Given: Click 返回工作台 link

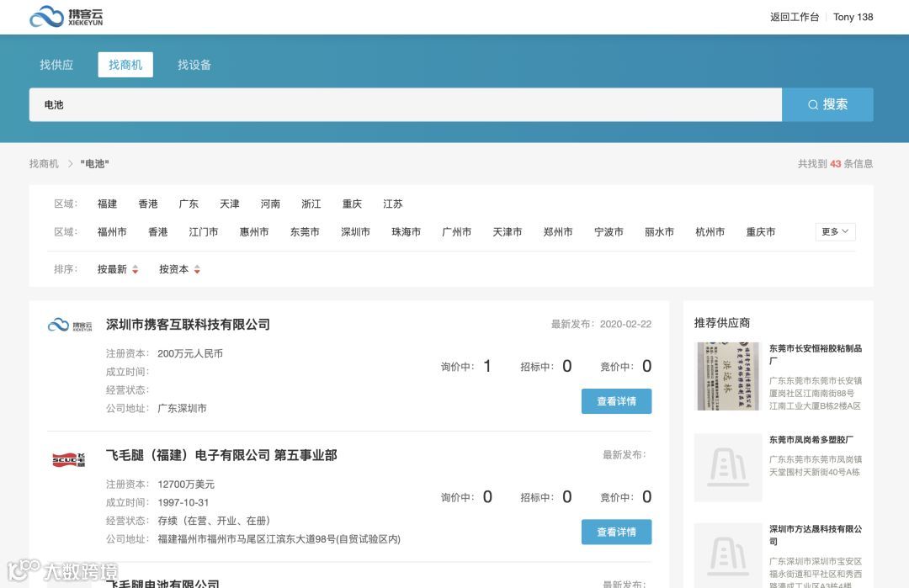Looking at the screenshot, I should (x=795, y=17).
